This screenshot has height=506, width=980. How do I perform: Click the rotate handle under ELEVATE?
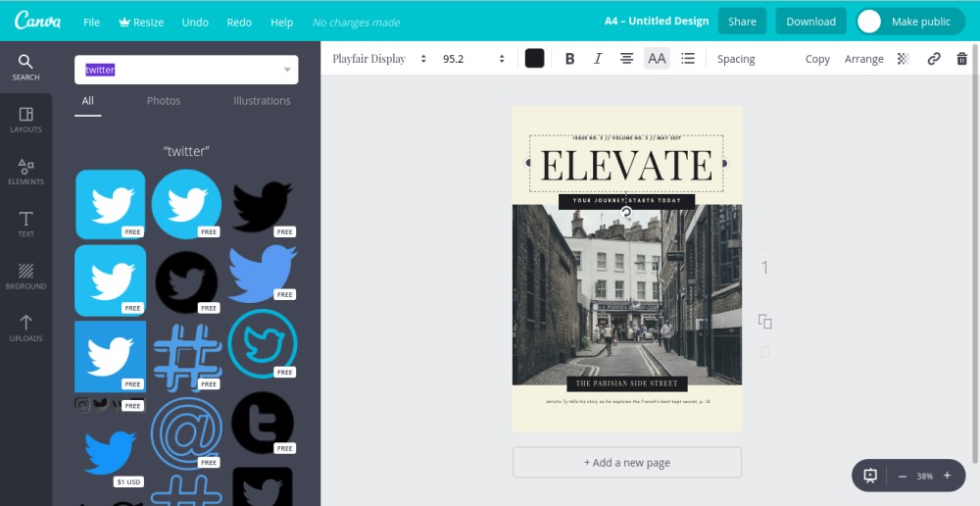pos(626,213)
